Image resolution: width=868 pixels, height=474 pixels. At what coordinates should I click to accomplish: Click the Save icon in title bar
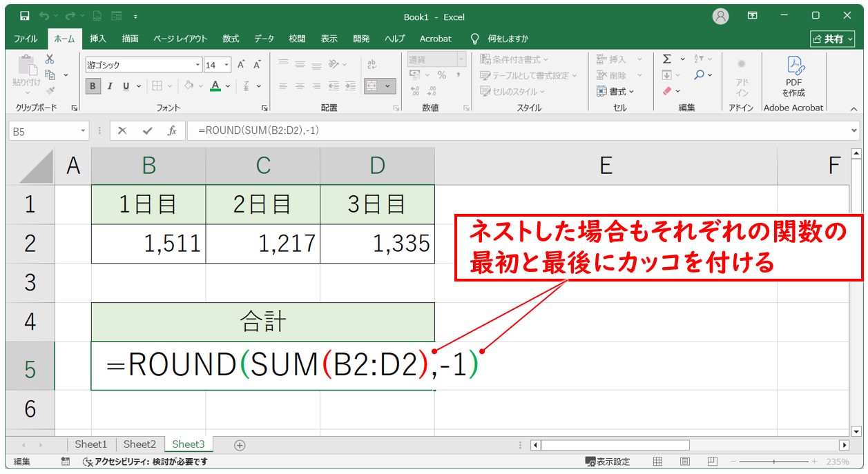pos(25,16)
